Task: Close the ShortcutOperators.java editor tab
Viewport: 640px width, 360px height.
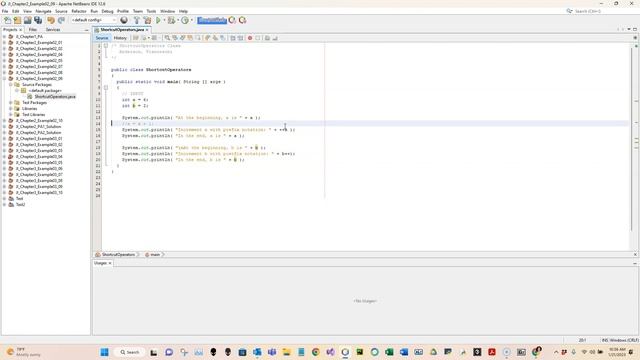Action: (147, 30)
